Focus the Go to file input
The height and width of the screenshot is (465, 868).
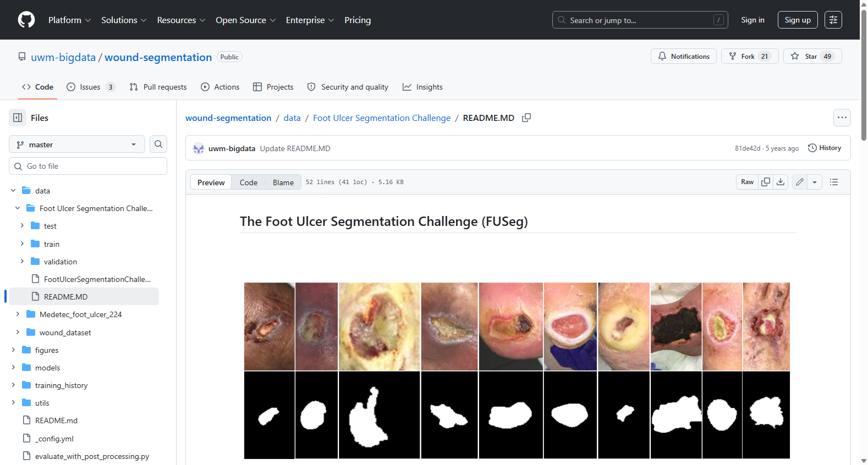[88, 166]
